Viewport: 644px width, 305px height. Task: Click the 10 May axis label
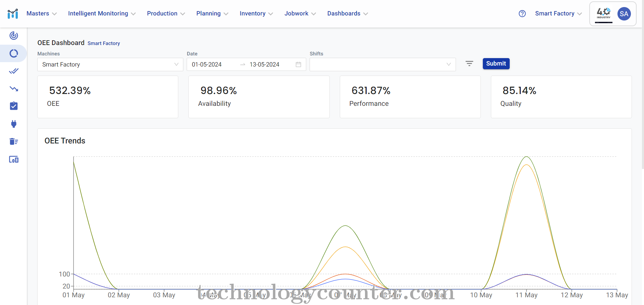(481, 295)
